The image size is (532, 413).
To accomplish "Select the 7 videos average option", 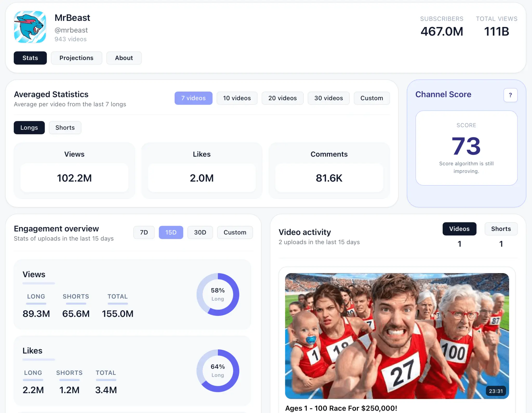I will click(x=193, y=98).
